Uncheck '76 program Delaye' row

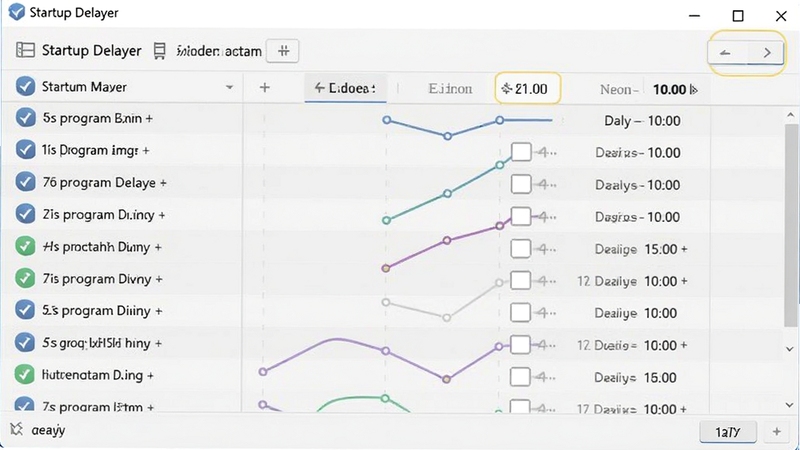tap(25, 182)
